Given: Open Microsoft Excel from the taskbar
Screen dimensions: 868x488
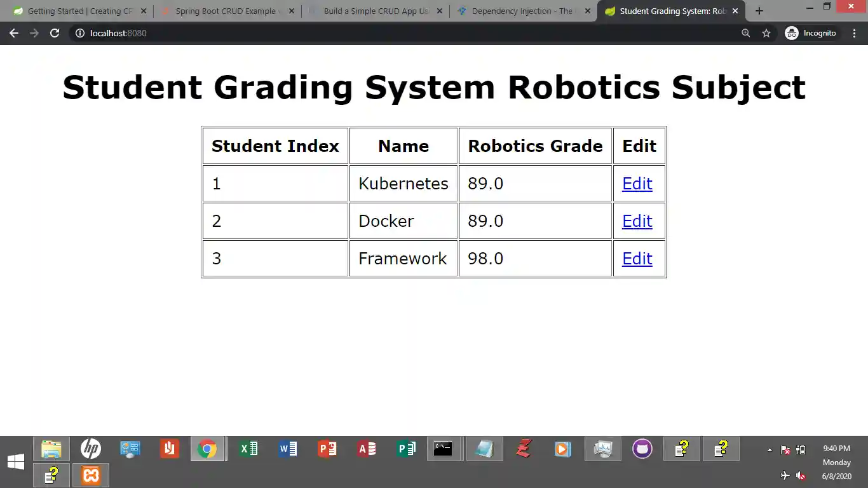Looking at the screenshot, I should click(x=248, y=449).
